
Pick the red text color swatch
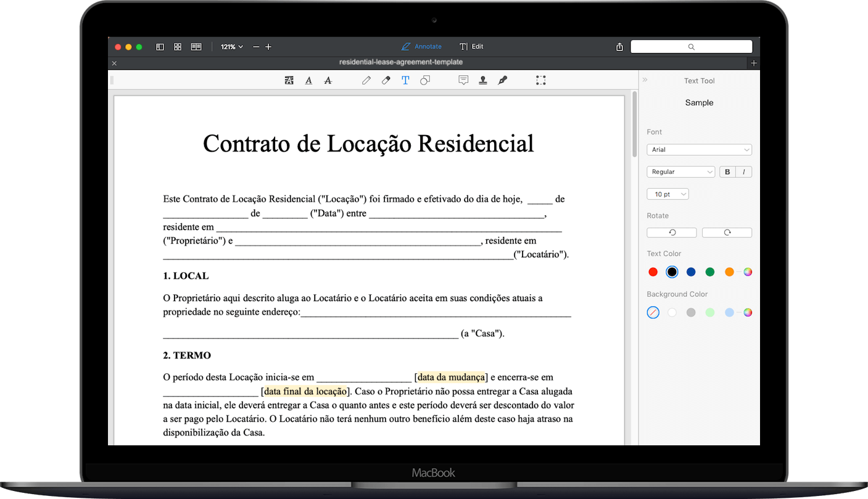(653, 271)
